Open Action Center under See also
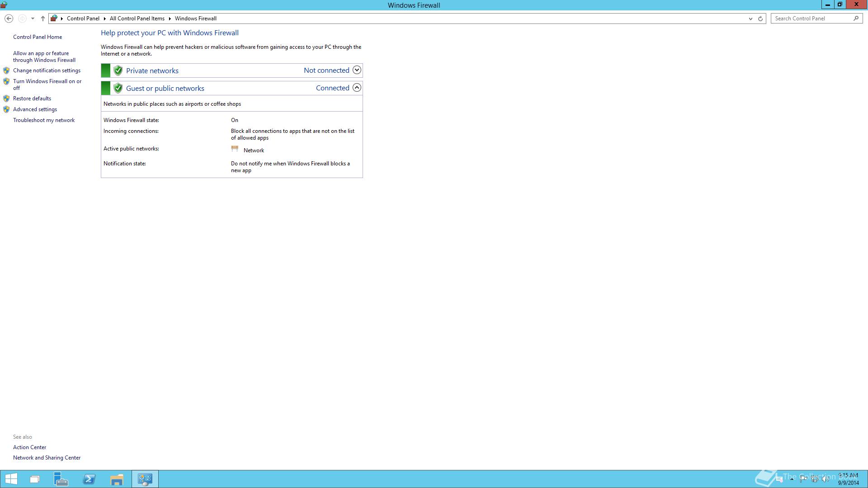This screenshot has height=488, width=868. click(x=29, y=447)
